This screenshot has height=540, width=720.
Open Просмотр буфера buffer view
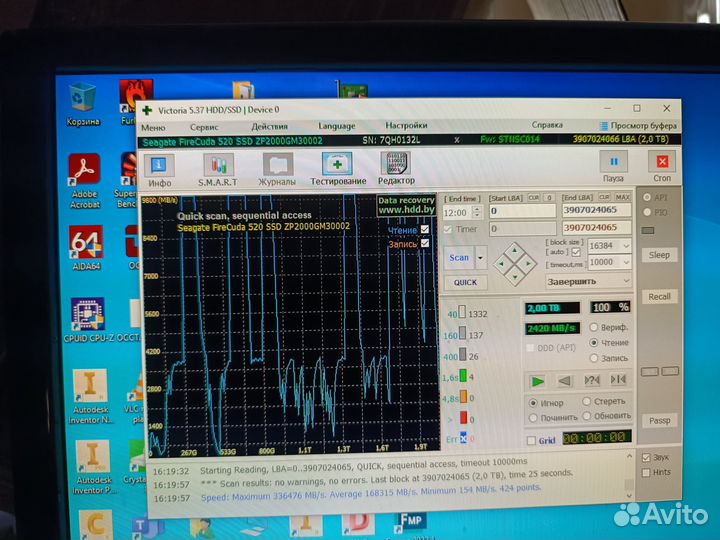tap(638, 125)
